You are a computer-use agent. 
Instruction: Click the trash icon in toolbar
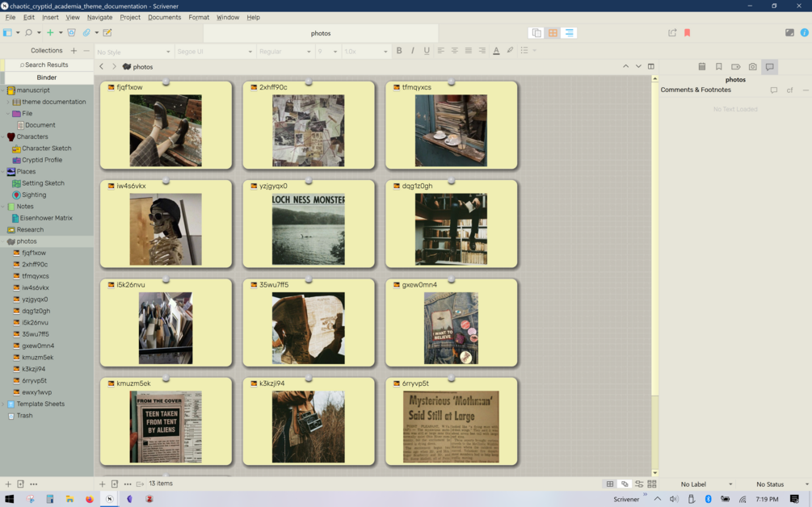pos(71,32)
